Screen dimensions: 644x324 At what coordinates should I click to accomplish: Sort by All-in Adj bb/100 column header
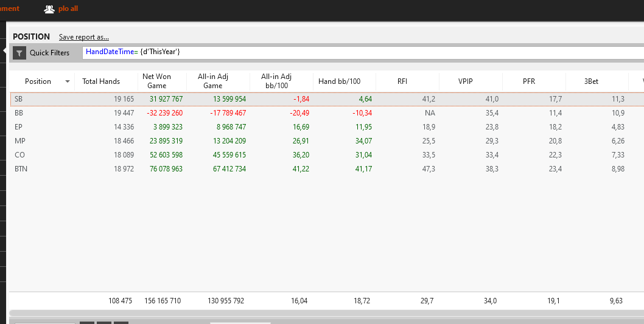[276, 81]
